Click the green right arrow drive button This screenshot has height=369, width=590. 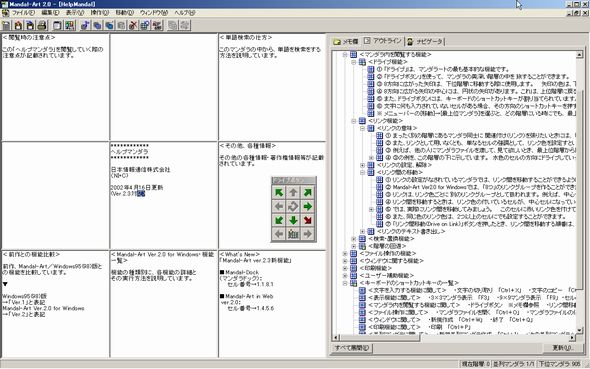pyautogui.click(x=307, y=206)
